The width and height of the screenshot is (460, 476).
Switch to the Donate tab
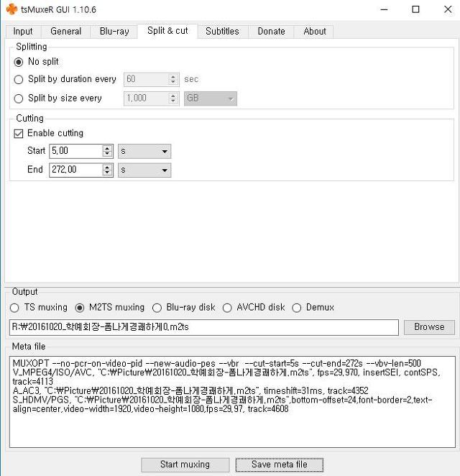click(271, 31)
